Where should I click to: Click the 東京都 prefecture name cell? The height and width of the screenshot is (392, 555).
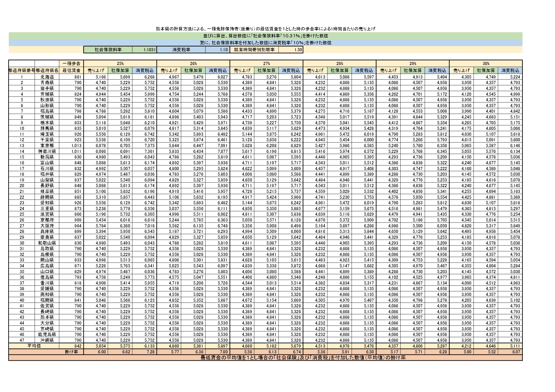pos(47,146)
